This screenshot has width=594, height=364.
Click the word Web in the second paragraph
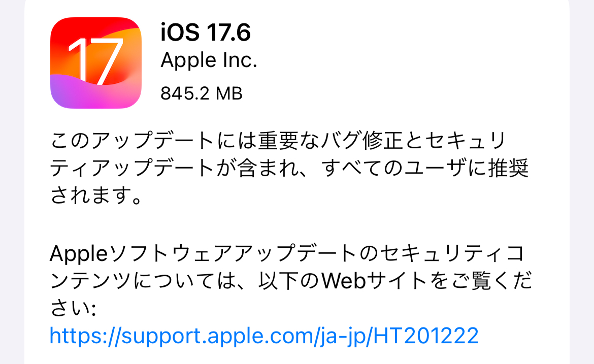click(x=344, y=281)
